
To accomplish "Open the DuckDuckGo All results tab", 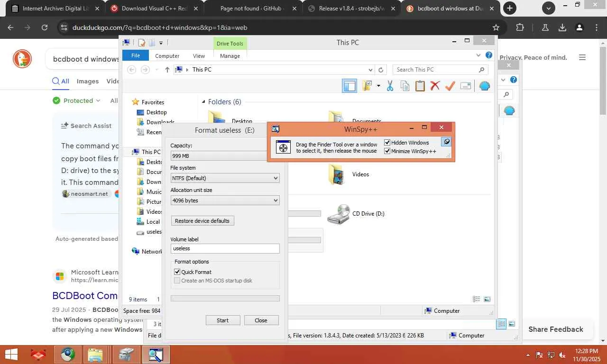I will [61, 81].
